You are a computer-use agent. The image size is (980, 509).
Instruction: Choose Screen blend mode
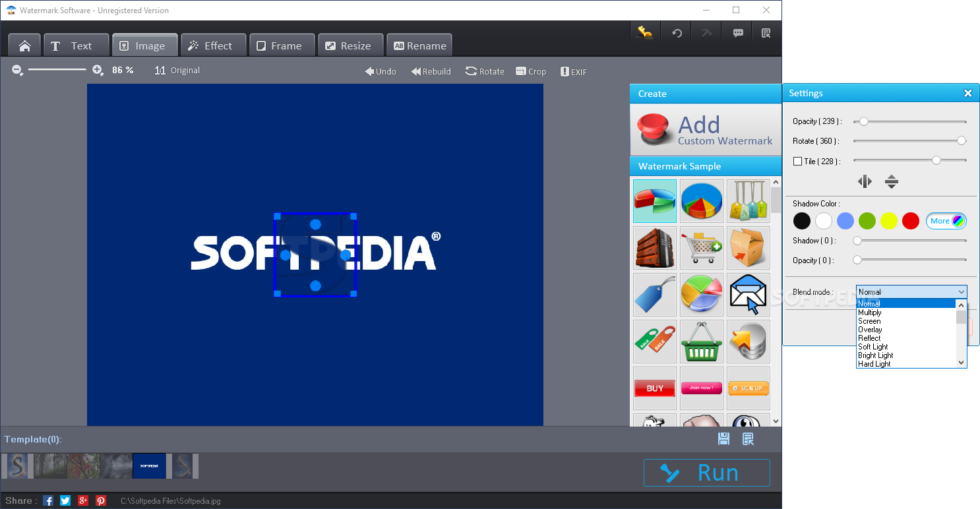pyautogui.click(x=906, y=321)
